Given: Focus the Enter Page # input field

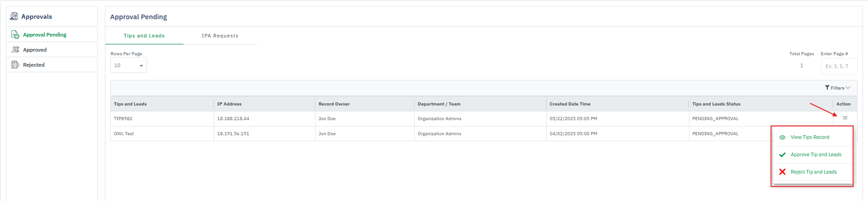Looking at the screenshot, I should point(839,66).
